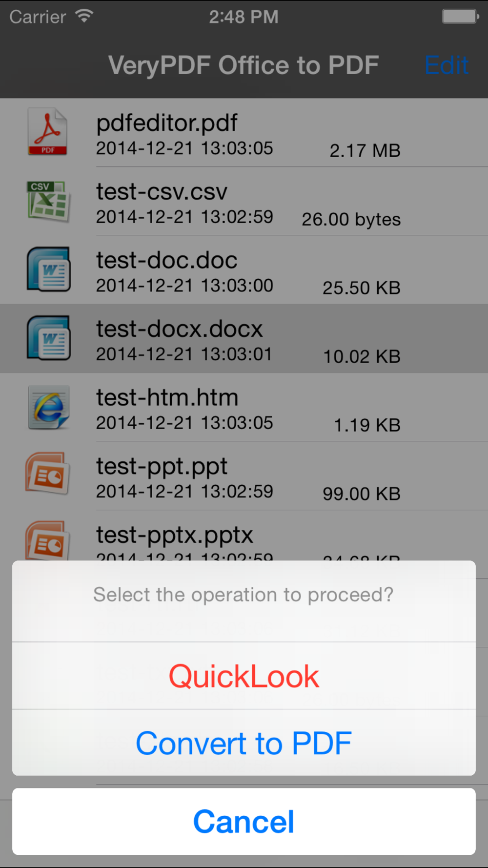Tap the Internet Explorer icon for test-htm.htm

(48, 407)
